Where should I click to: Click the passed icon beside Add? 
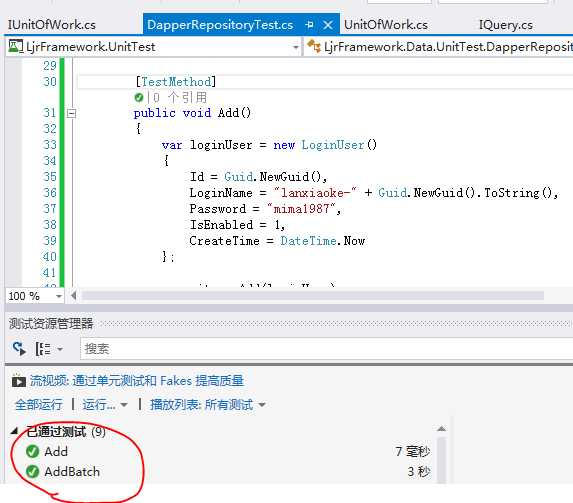33,452
